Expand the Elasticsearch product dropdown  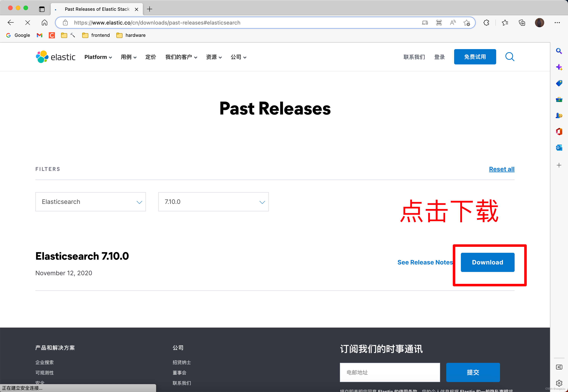tap(91, 202)
